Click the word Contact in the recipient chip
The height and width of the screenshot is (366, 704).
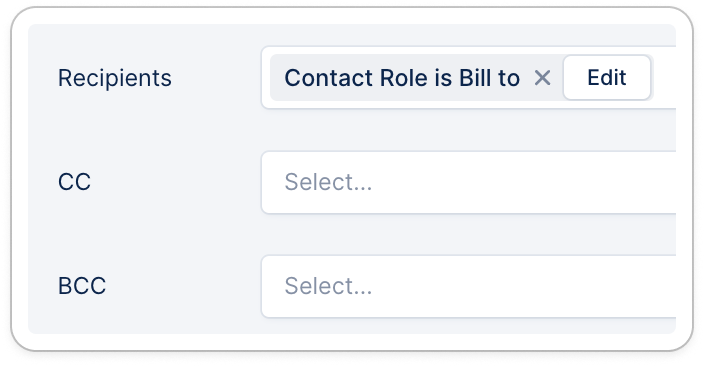(329, 78)
